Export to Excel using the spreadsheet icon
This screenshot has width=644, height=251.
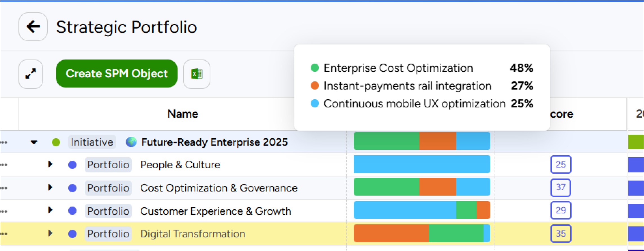[197, 74]
